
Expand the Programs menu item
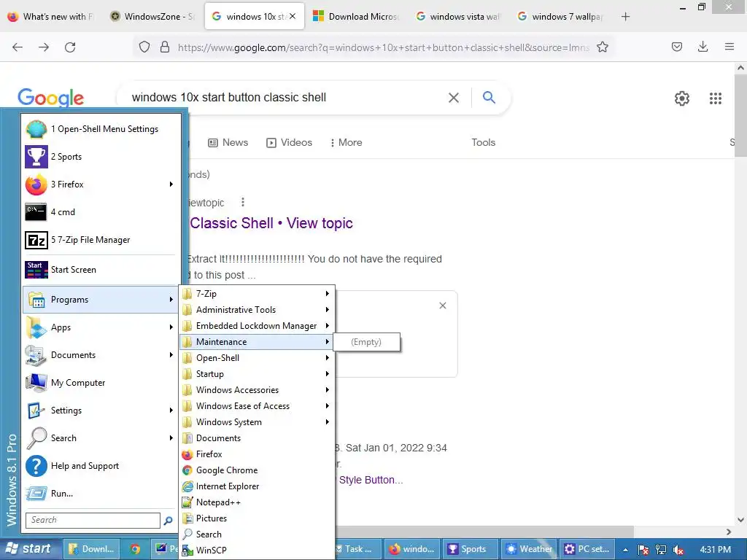point(100,300)
